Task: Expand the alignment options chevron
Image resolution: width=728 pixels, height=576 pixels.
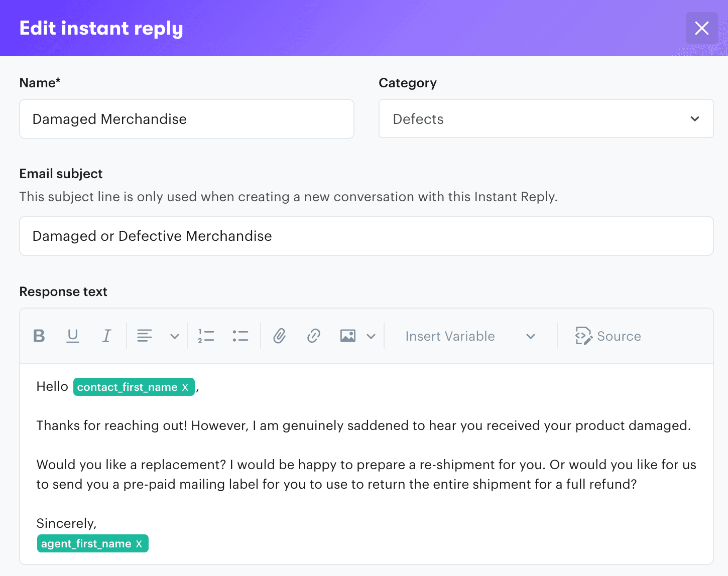Action: [174, 336]
